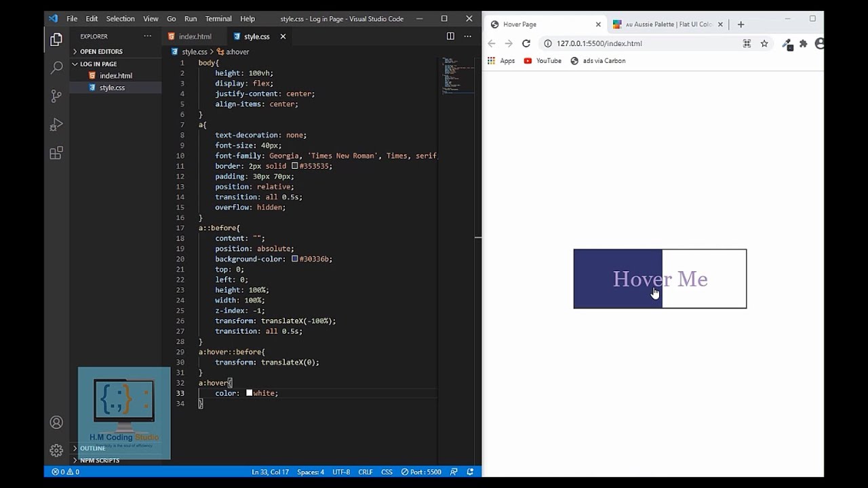Go back in Chrome browser
This screenshot has height=488, width=868.
[x=492, y=43]
